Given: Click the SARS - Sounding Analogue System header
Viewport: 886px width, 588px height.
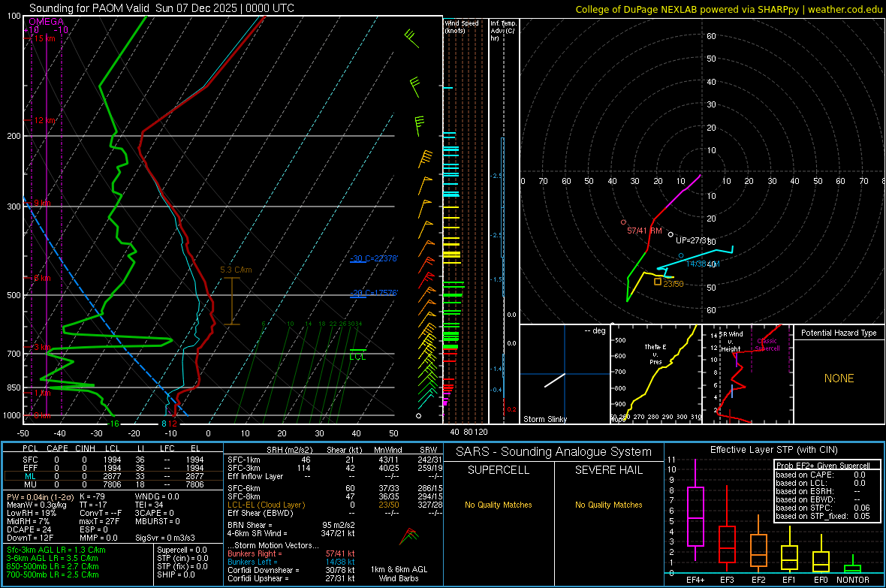Looking at the screenshot, I should pyautogui.click(x=554, y=452).
